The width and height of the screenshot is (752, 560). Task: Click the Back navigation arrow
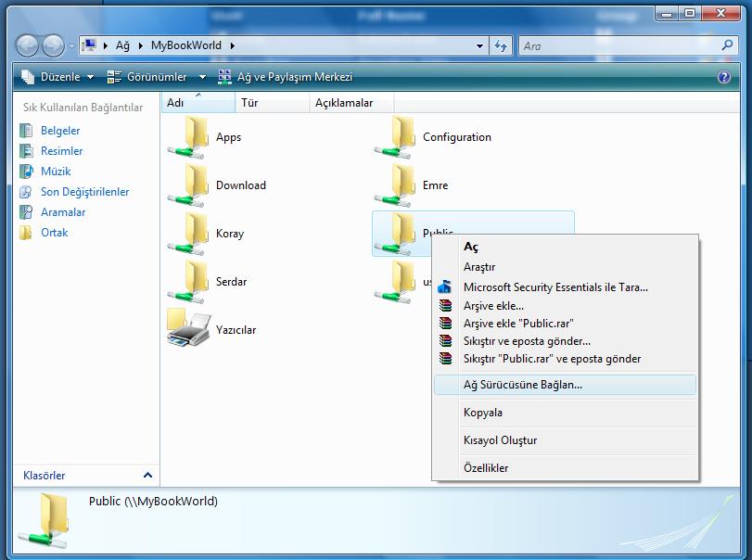tap(27, 46)
